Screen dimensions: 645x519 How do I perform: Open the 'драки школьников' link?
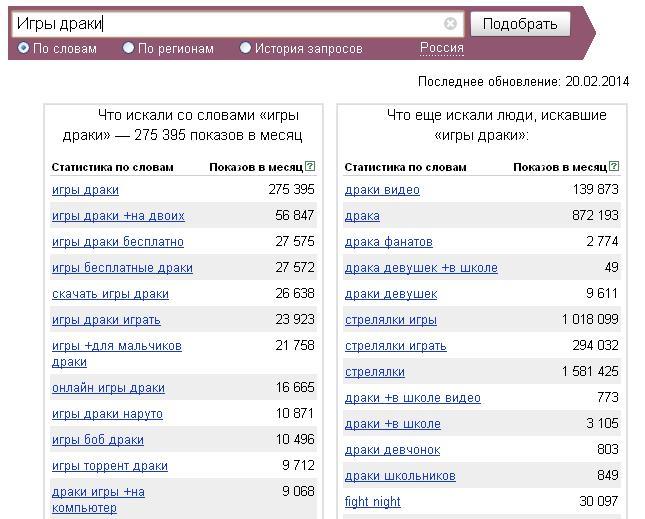(401, 476)
